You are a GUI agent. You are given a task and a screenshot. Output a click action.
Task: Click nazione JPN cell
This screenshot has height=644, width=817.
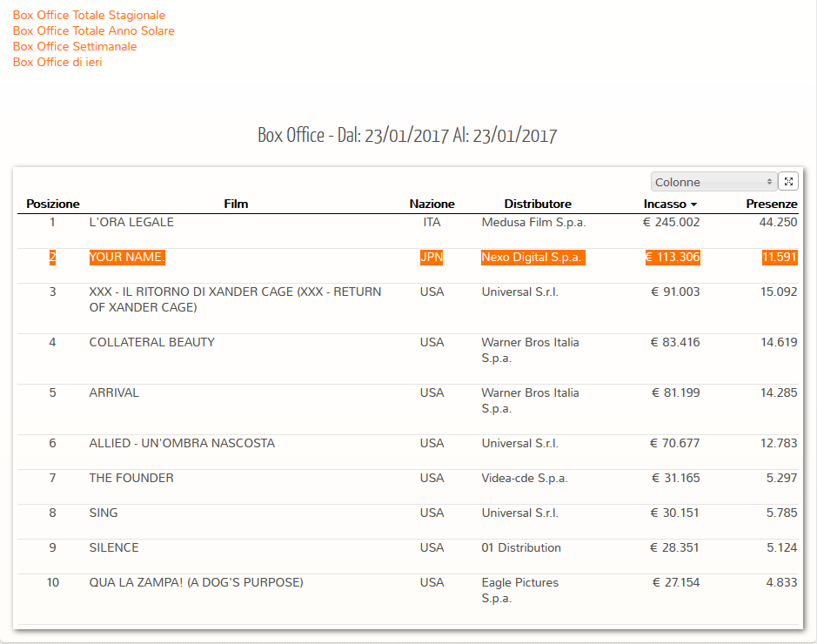pos(432,257)
